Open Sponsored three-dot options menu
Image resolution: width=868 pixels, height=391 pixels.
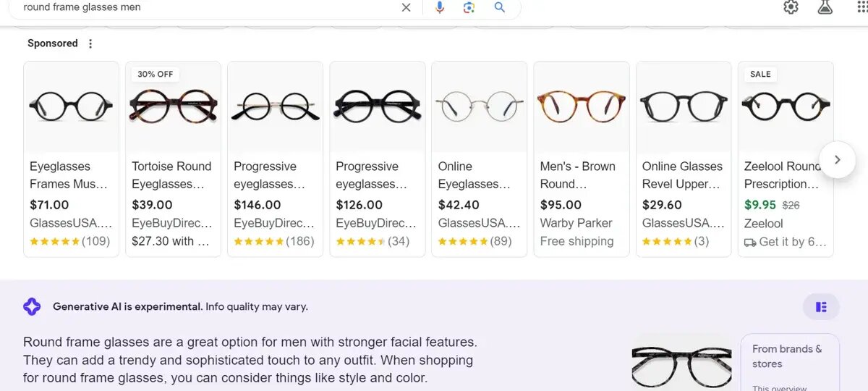point(90,43)
